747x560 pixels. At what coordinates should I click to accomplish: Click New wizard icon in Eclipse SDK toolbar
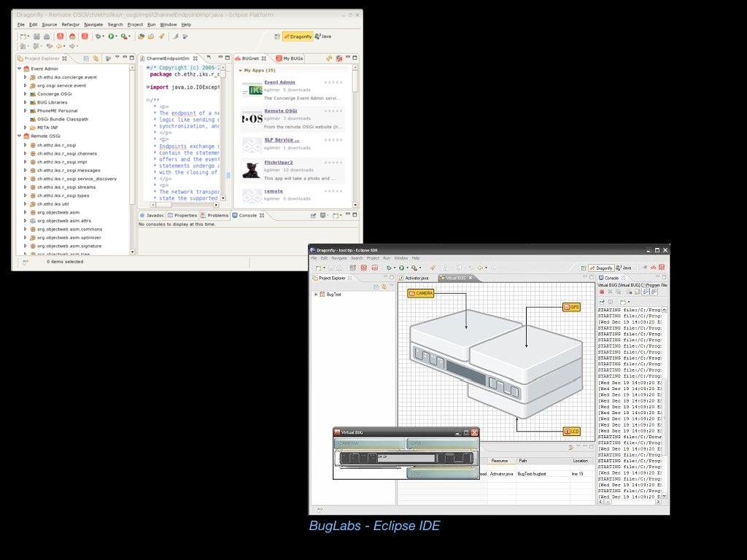pos(318,268)
